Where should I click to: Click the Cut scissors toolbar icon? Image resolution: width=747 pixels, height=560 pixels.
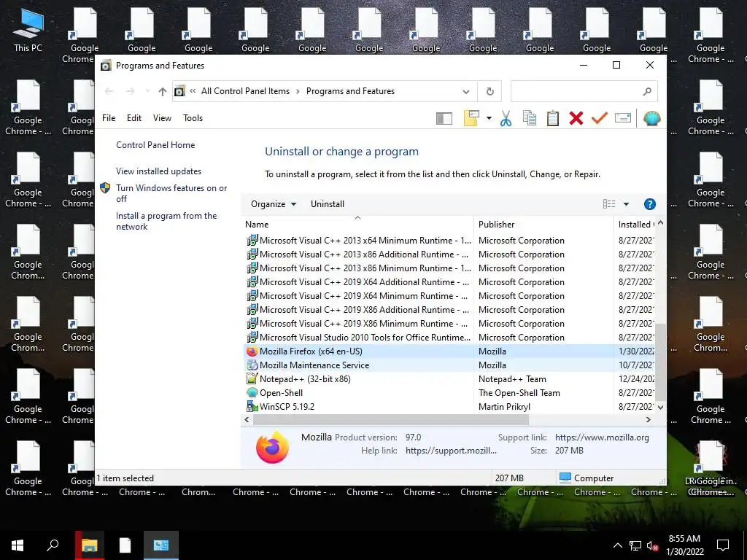pos(506,118)
